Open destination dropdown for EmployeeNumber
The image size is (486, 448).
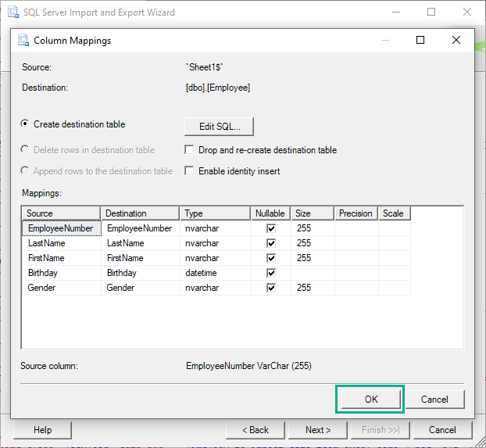click(x=141, y=228)
